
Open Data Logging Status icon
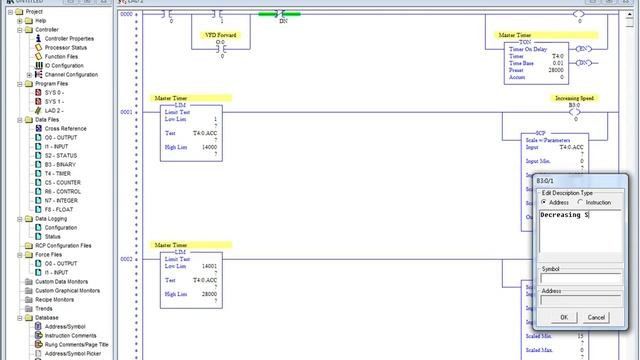pos(38,236)
